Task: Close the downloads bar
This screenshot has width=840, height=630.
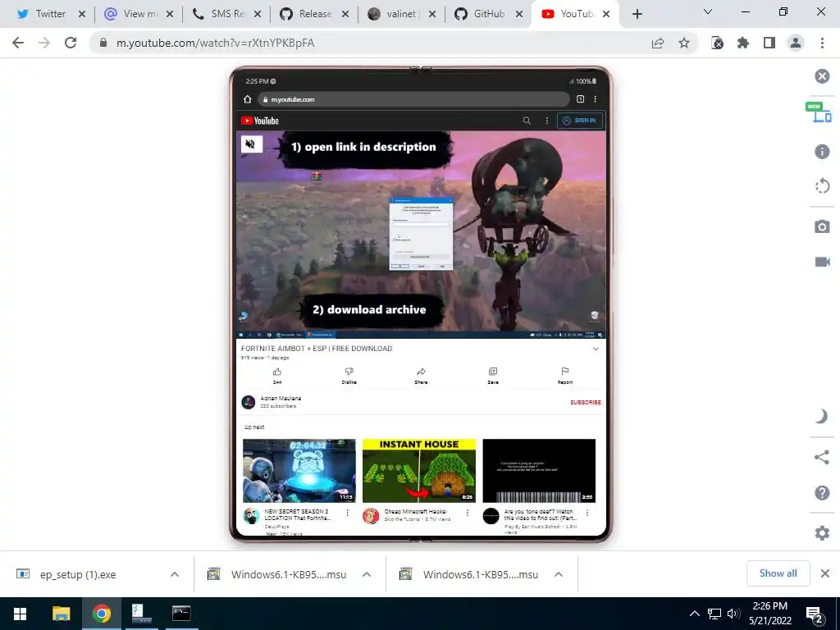Action: [825, 573]
